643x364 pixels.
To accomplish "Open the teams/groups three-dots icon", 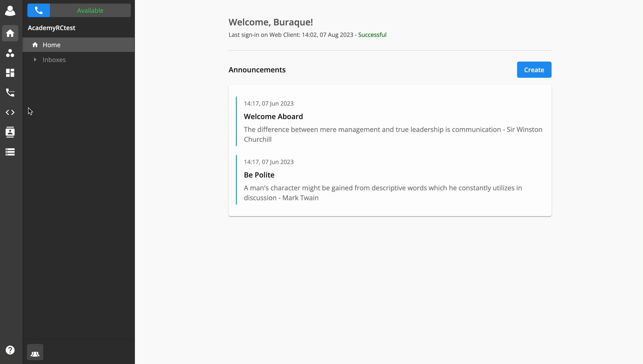I will click(x=10, y=53).
